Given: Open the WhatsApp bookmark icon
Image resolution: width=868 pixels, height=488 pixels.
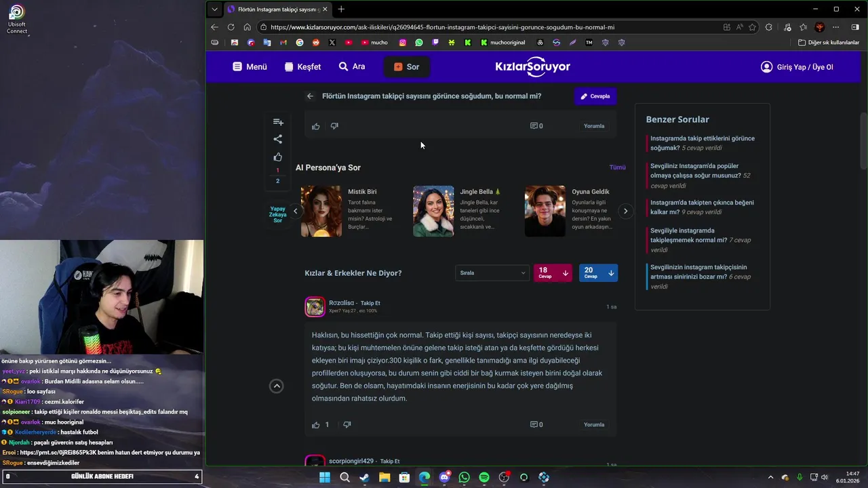Looking at the screenshot, I should 419,42.
